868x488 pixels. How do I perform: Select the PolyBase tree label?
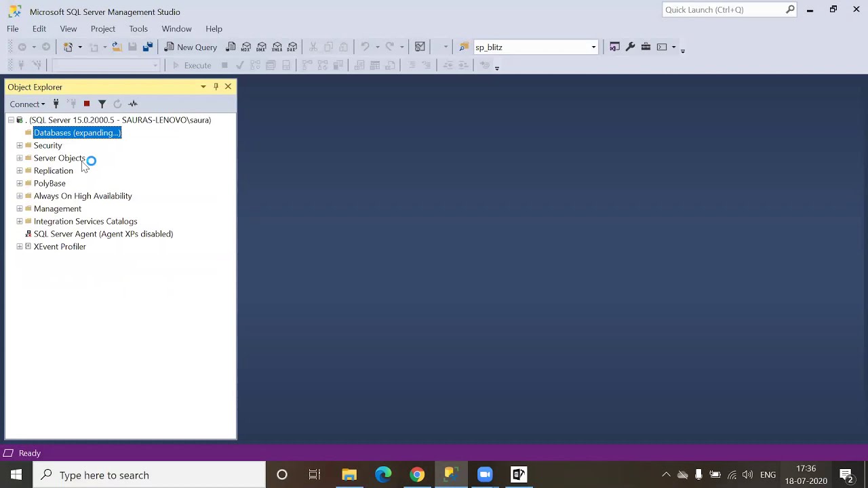click(50, 184)
